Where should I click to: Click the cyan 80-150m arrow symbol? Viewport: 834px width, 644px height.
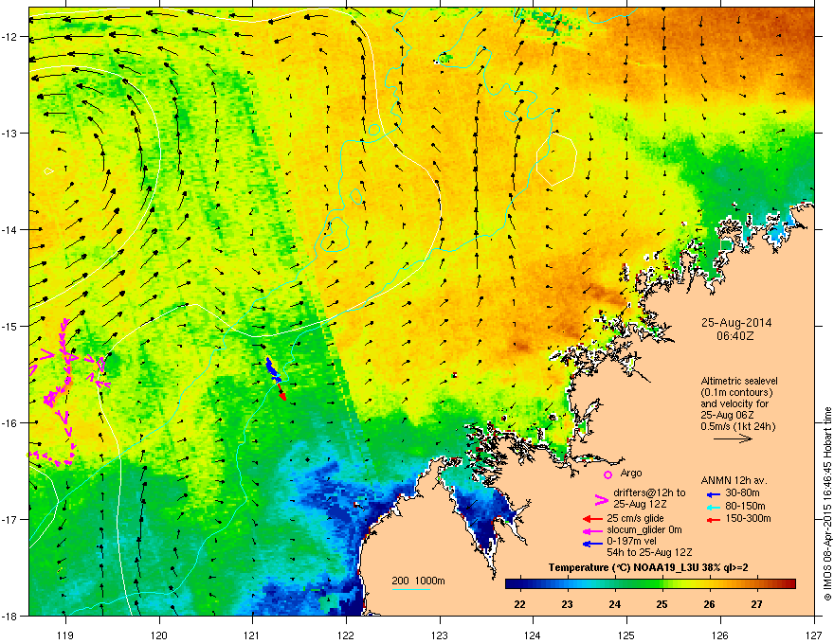coord(714,508)
